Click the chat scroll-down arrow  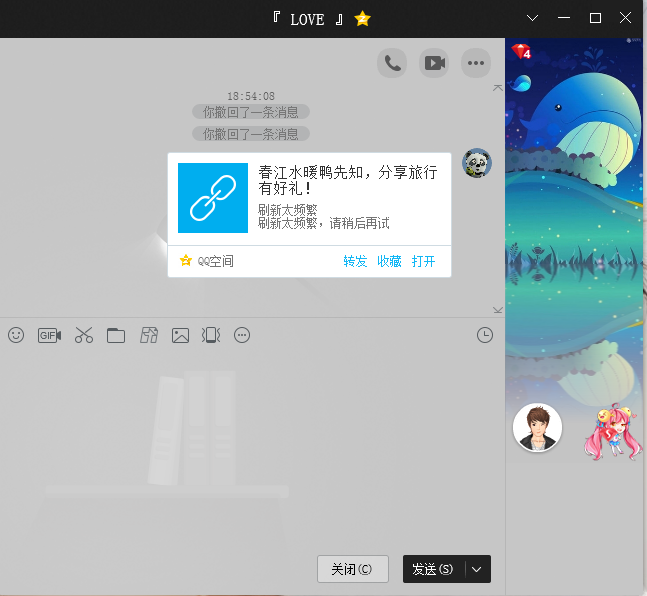498,310
